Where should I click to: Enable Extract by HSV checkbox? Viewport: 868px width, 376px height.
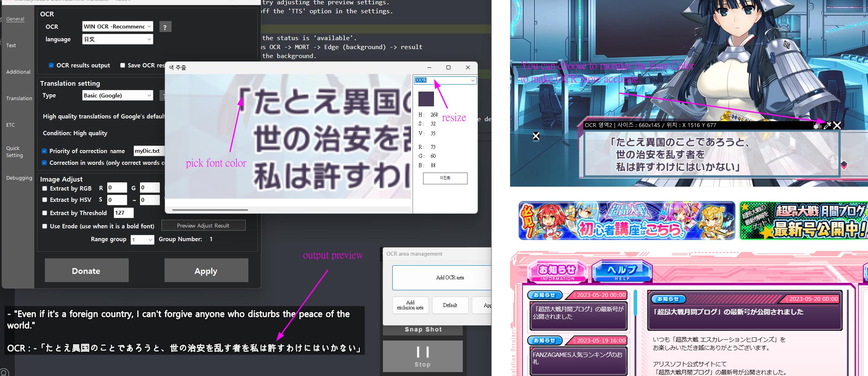(44, 199)
